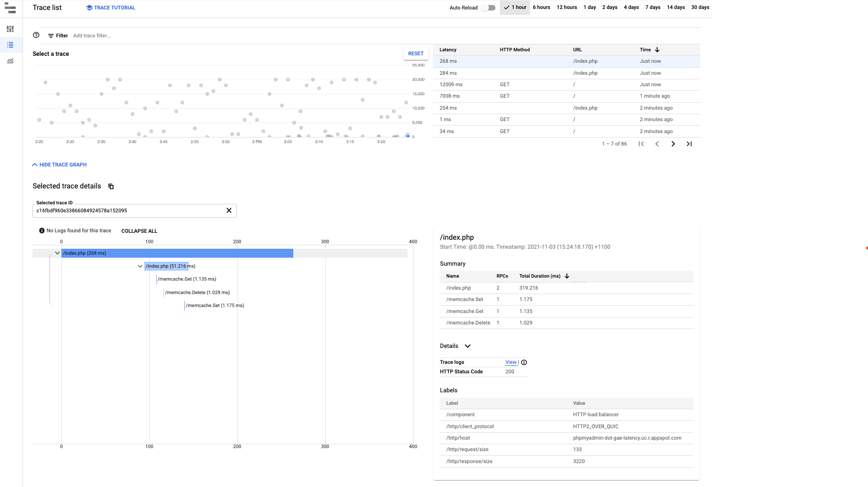Viewport: 868px width, 487px height.
Task: Open the Trace overview dashboard icon in sidebar
Action: pyautogui.click(x=9, y=29)
